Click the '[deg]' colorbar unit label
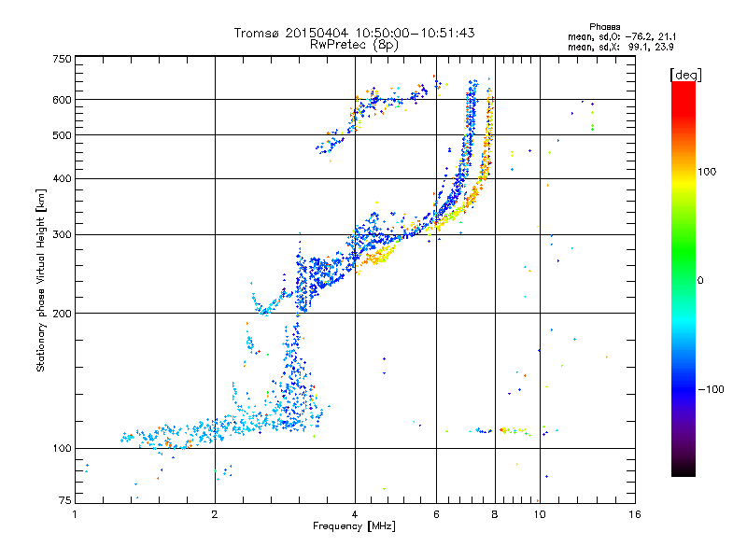This screenshot has height=560, width=747. coord(685,75)
